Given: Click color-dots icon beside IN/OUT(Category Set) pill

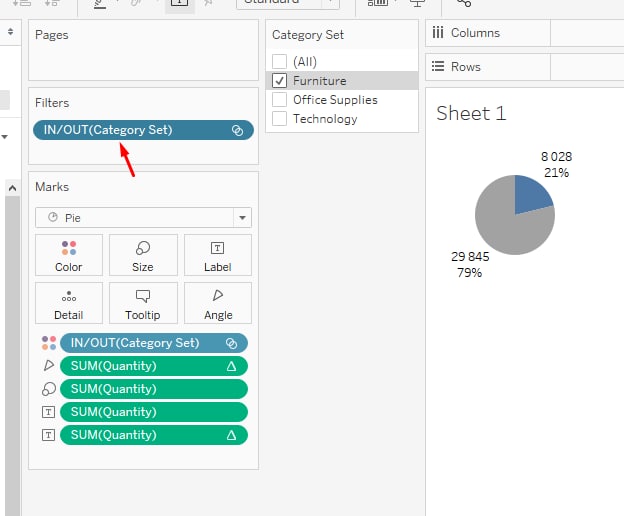Looking at the screenshot, I should pyautogui.click(x=49, y=343).
